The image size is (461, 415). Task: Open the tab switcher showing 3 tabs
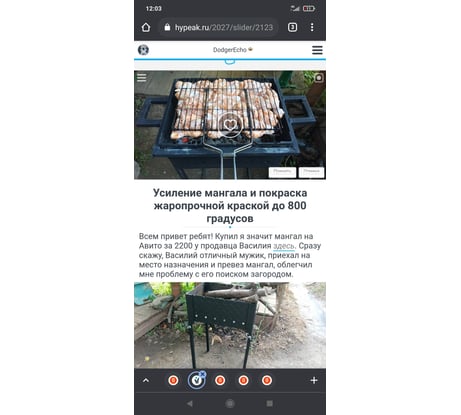292,27
